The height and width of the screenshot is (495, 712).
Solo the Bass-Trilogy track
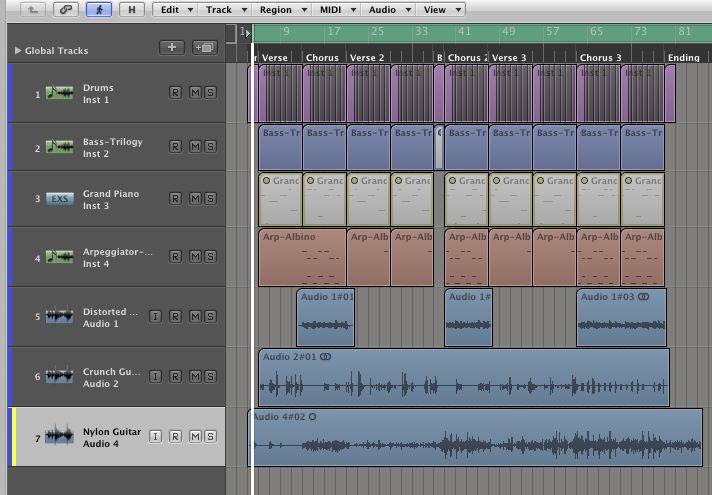click(x=210, y=147)
